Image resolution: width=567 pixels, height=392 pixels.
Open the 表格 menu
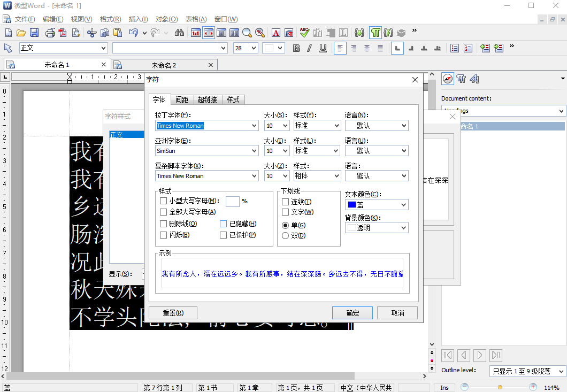click(x=196, y=19)
